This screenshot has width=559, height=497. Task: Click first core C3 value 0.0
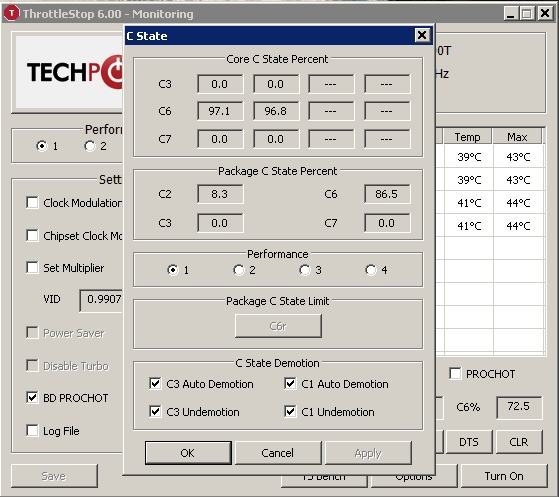(220, 84)
